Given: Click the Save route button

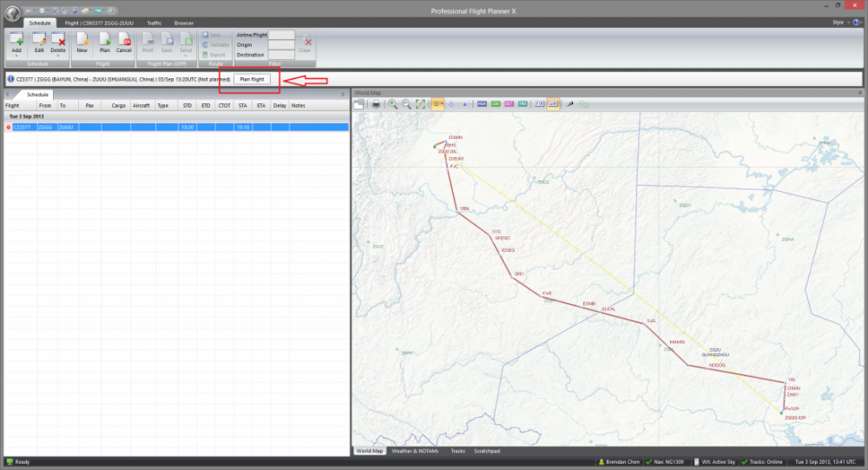Looking at the screenshot, I should pyautogui.click(x=212, y=35).
